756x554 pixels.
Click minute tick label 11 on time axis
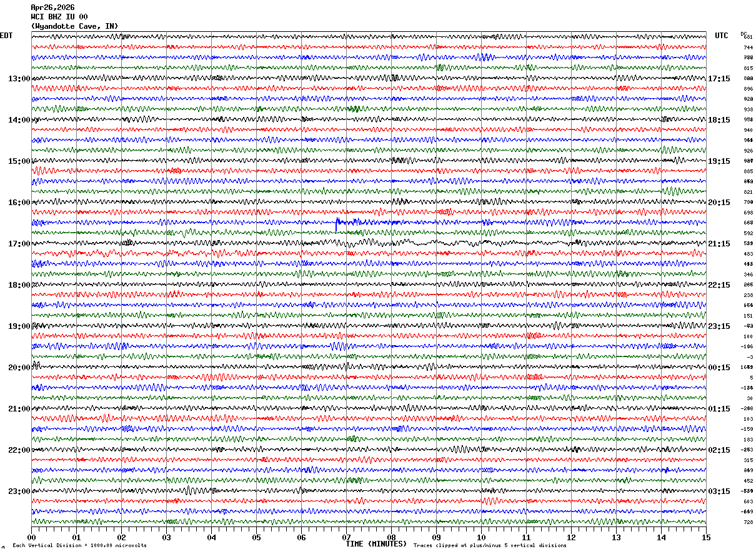coord(526,537)
